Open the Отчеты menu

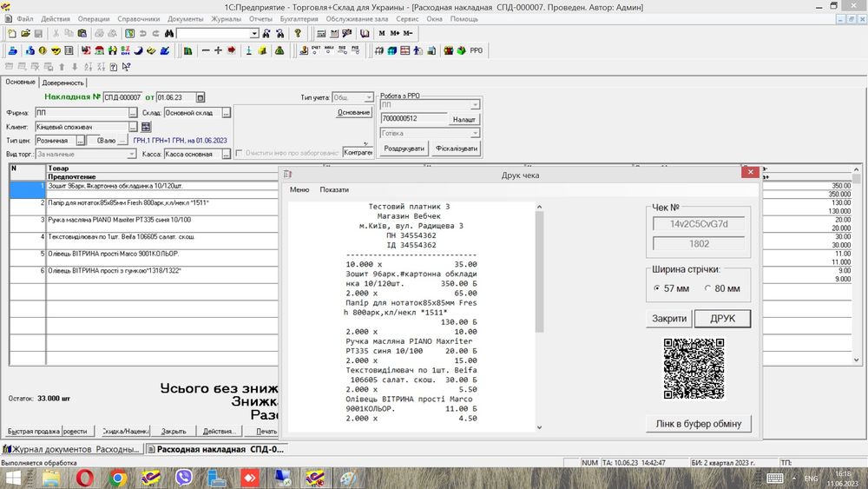coord(262,18)
